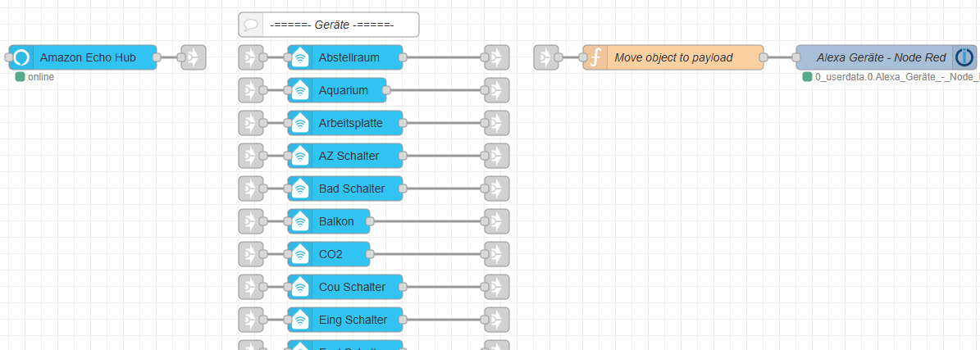Click the output port of the CO2 node

point(369,254)
